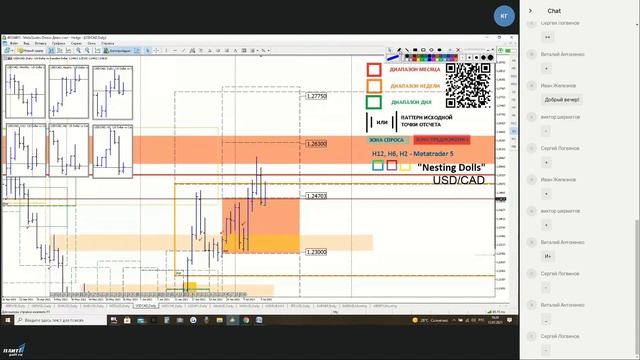
Task: Collapse the Chat panel chevron
Action: pyautogui.click(x=530, y=11)
